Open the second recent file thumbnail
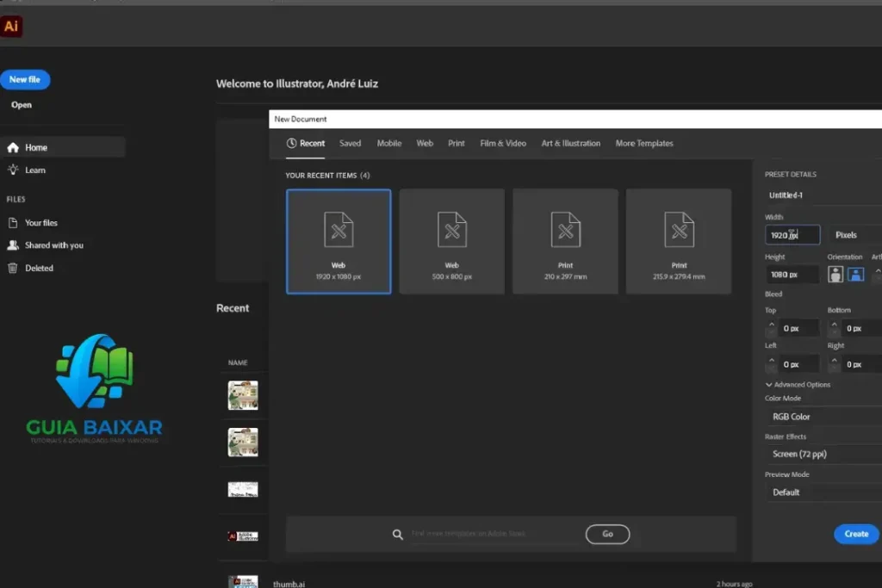Screen dimensions: 882x588 [x=243, y=442]
